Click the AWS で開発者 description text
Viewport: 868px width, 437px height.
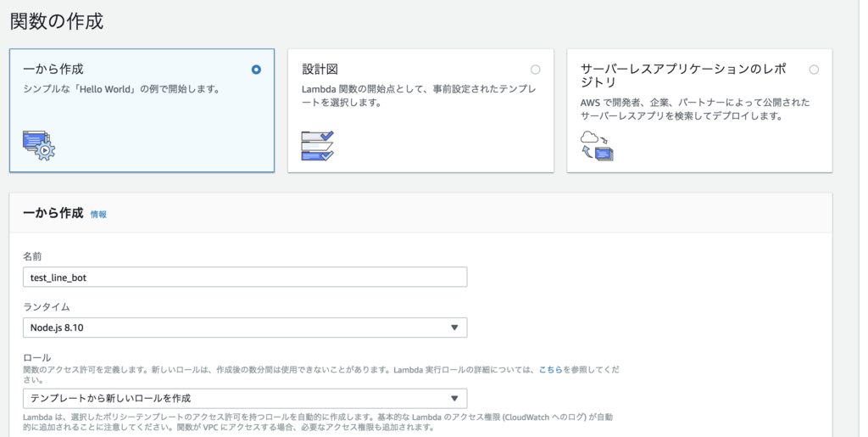[695, 109]
